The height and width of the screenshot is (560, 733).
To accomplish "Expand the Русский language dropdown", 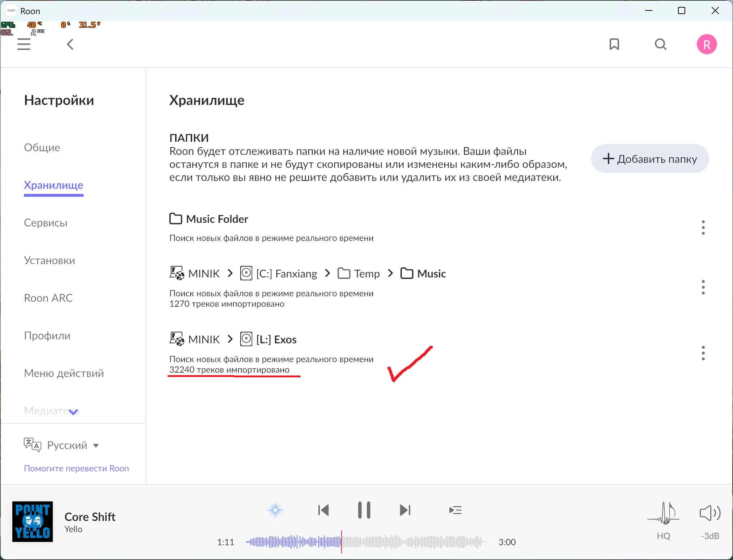I will pyautogui.click(x=72, y=445).
